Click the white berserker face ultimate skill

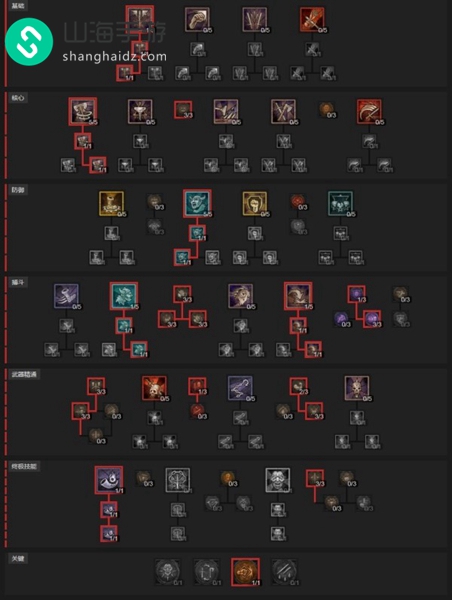(x=278, y=480)
